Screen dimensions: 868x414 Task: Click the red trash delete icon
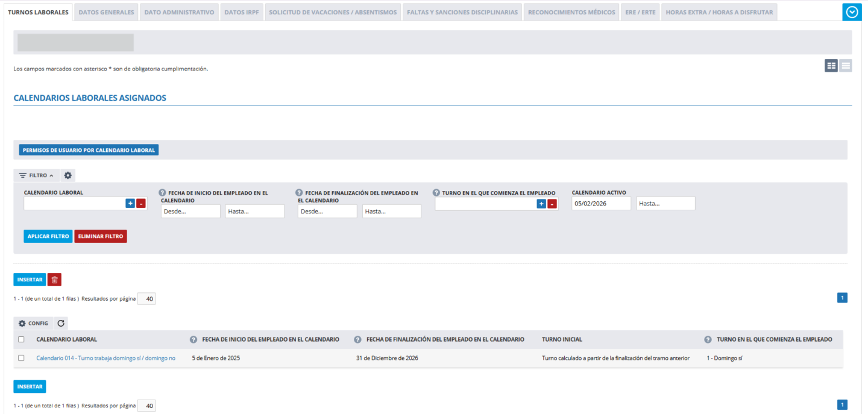point(54,280)
